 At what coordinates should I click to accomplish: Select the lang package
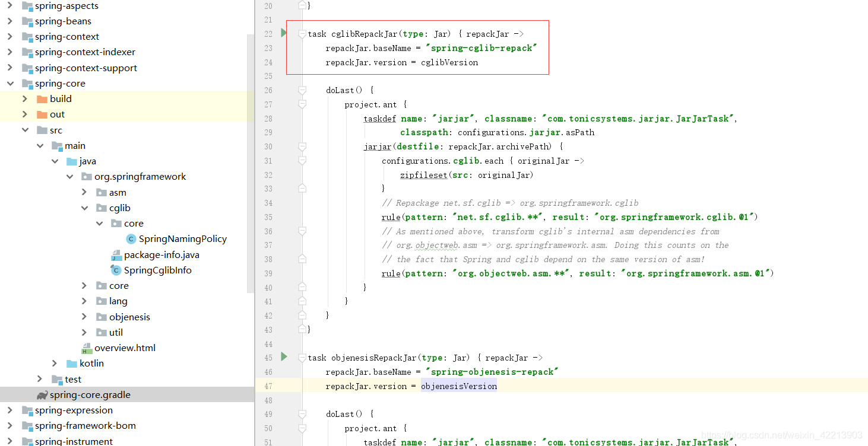coord(118,301)
